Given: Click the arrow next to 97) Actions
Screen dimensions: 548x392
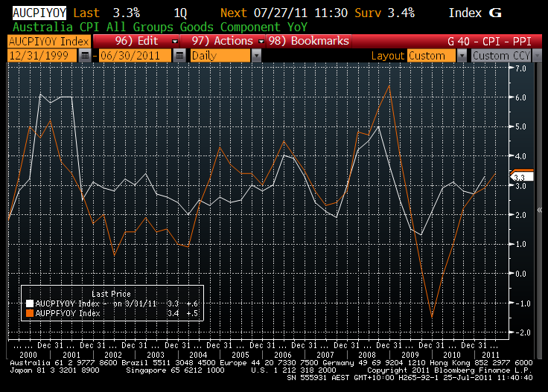Looking at the screenshot, I should 260,42.
